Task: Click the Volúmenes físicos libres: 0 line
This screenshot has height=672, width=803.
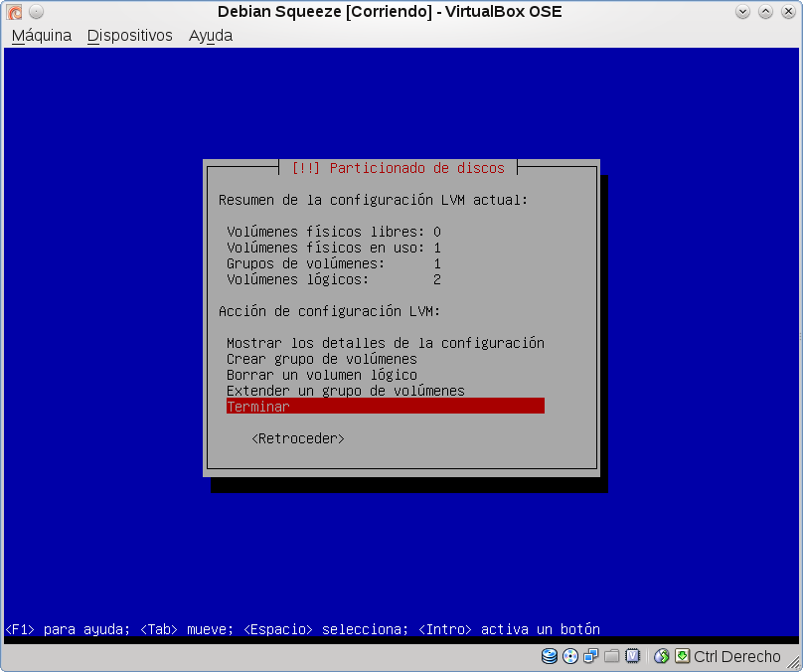Action: coord(334,232)
